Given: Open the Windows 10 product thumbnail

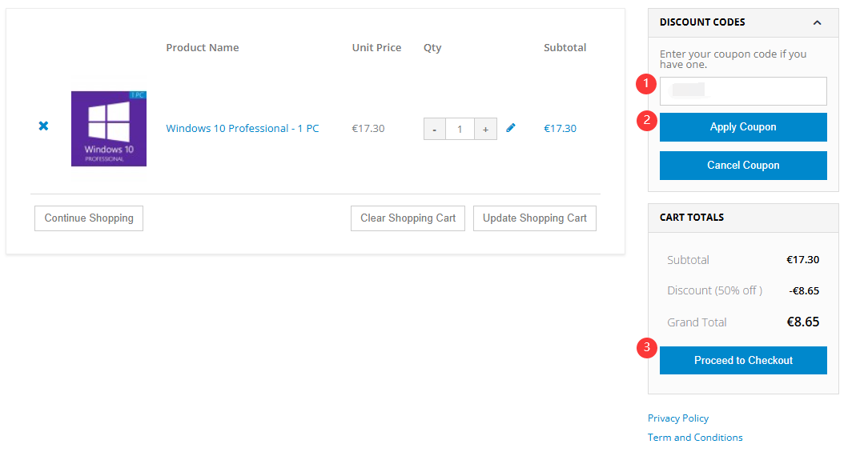Looking at the screenshot, I should click(x=109, y=129).
